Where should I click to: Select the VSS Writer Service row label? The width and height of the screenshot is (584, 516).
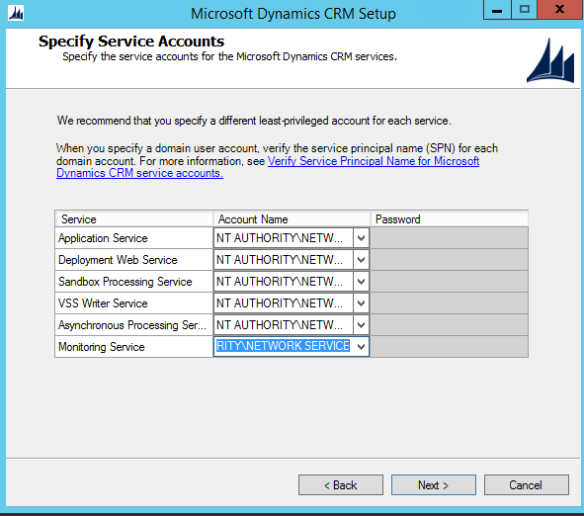[103, 303]
